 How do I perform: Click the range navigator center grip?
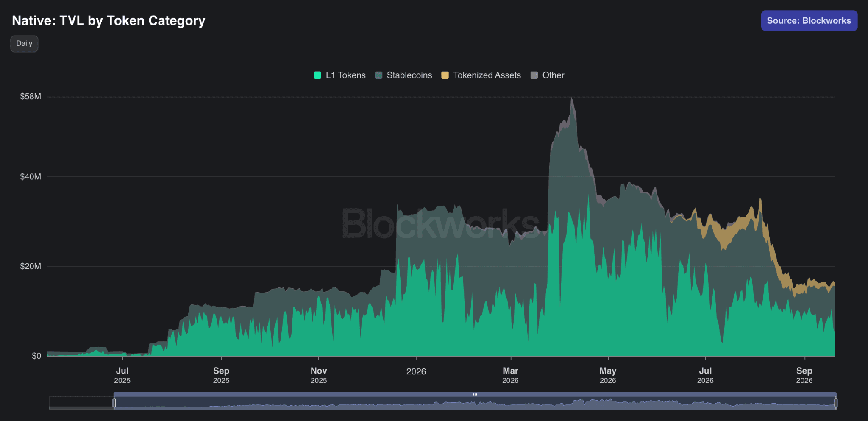click(x=475, y=395)
